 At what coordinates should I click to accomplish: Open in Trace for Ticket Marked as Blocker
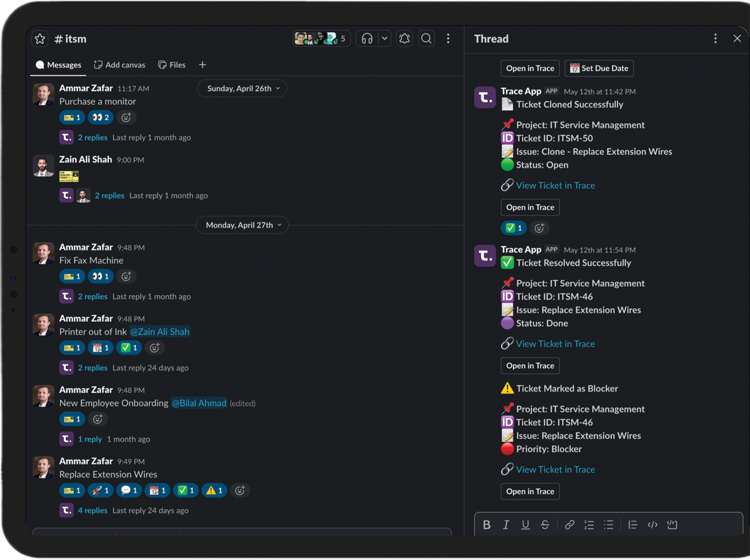click(x=530, y=491)
